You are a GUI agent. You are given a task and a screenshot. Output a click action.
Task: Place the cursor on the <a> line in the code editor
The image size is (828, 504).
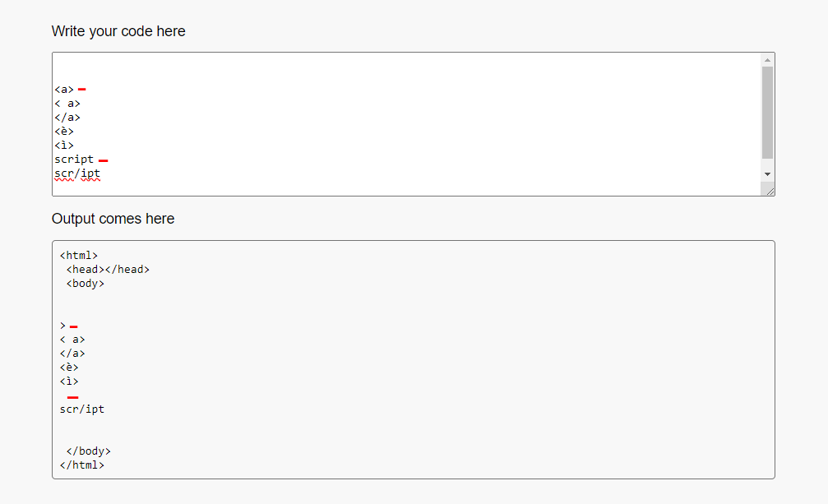[64, 90]
